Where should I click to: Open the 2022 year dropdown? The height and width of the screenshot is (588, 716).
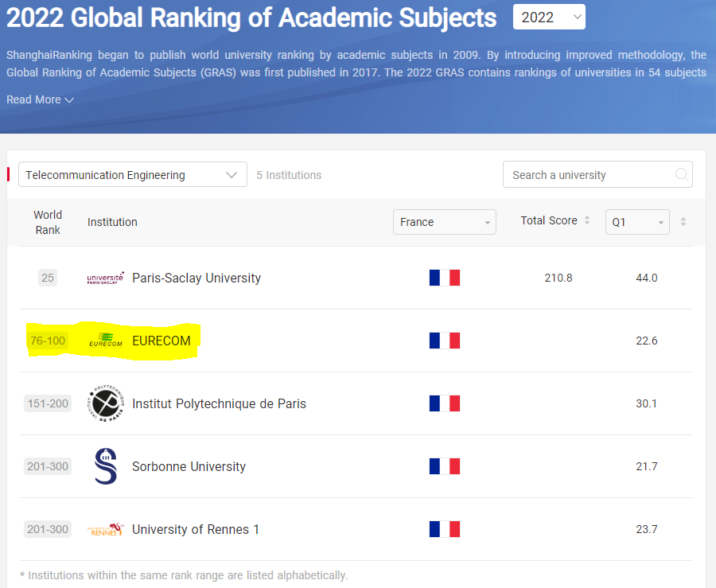click(549, 17)
